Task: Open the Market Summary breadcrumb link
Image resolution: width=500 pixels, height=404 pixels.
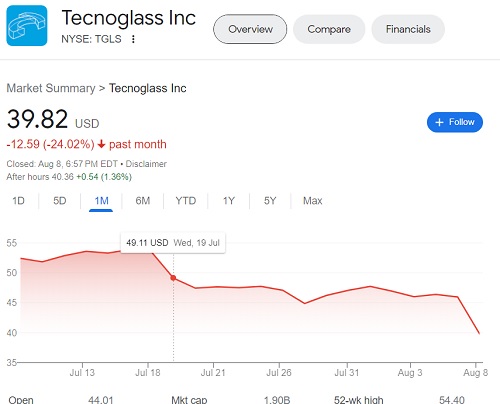Action: (51, 88)
